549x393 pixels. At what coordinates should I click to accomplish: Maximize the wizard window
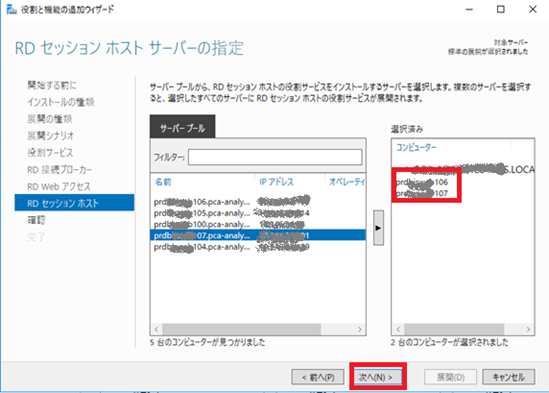(501, 9)
